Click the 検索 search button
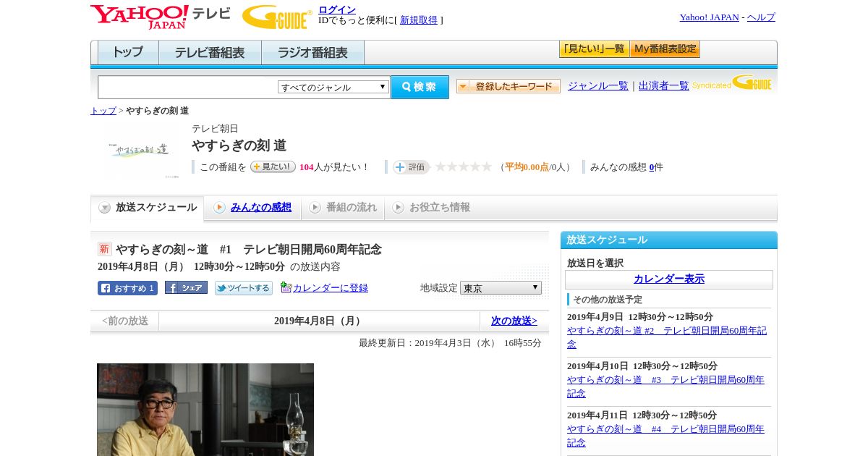 pyautogui.click(x=420, y=87)
